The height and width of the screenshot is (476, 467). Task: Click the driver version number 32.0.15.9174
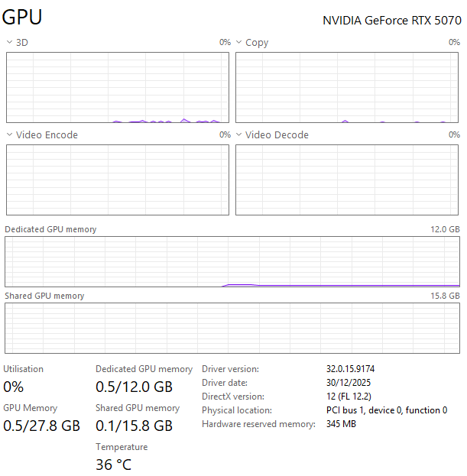(x=350, y=369)
